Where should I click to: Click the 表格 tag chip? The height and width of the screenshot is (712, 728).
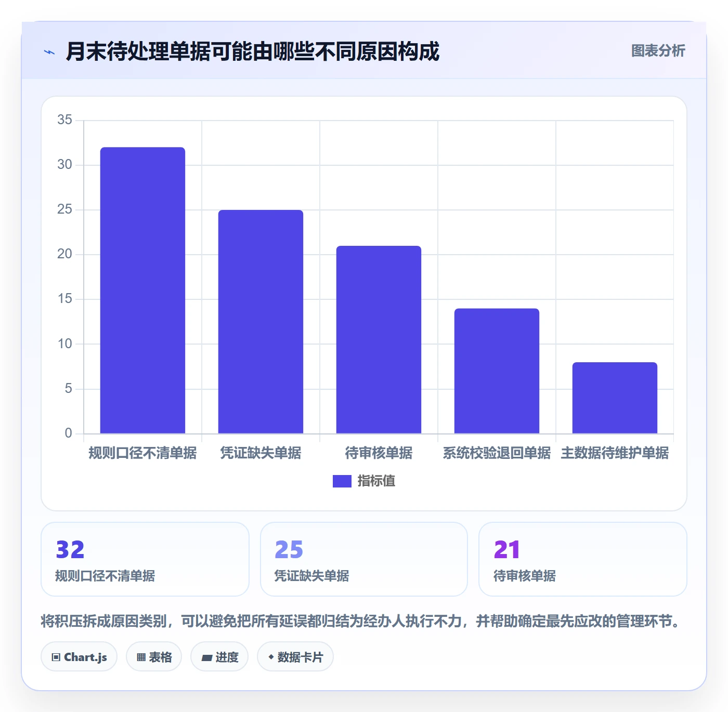click(154, 657)
